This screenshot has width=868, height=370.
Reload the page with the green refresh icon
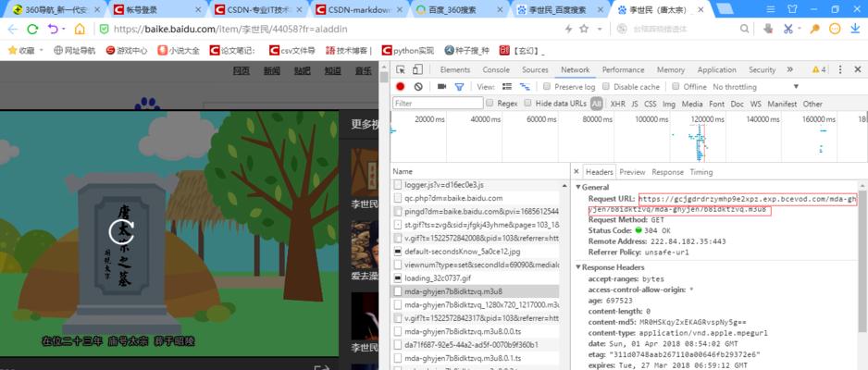(32, 30)
